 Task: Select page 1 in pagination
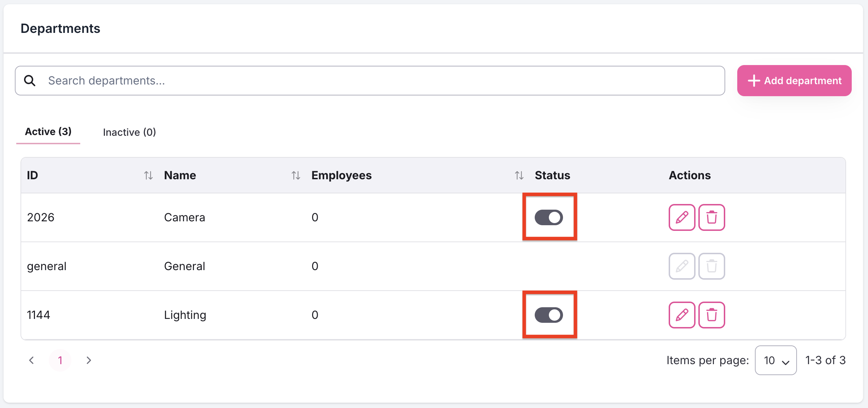(x=60, y=360)
